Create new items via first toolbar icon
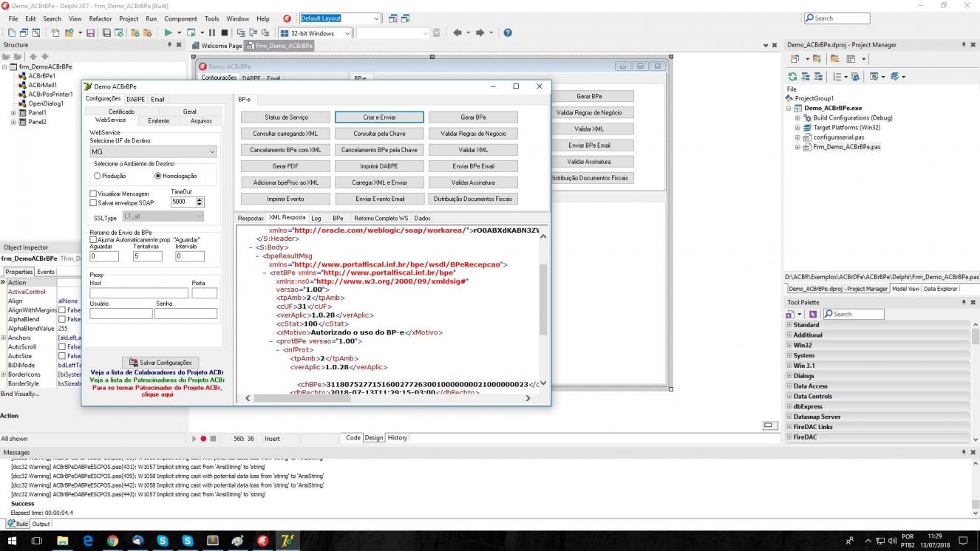The height and width of the screenshot is (551, 980). coord(12,33)
